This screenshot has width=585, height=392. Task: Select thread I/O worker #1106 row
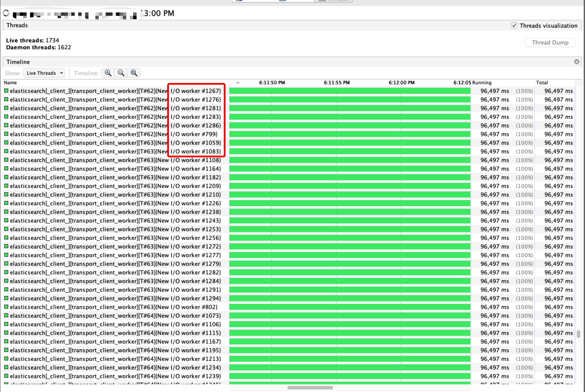(289, 325)
